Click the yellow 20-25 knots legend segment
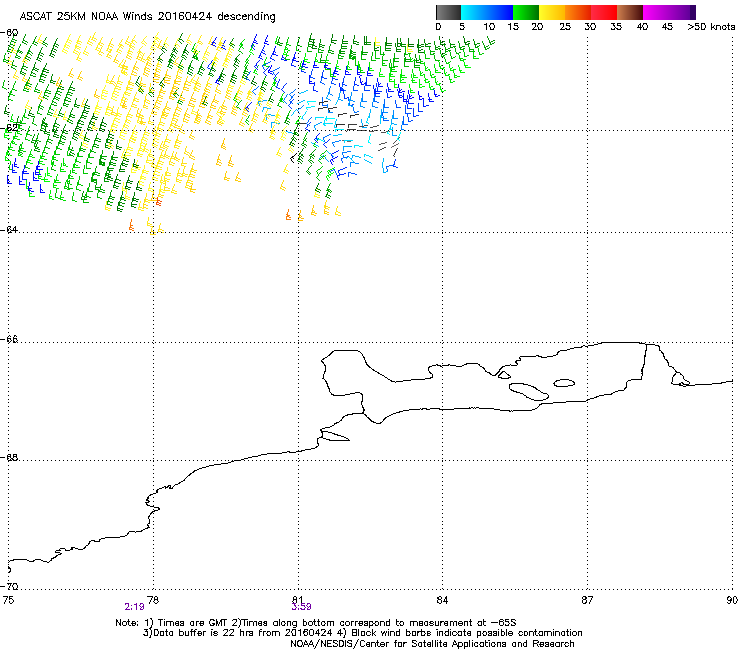 click(552, 12)
